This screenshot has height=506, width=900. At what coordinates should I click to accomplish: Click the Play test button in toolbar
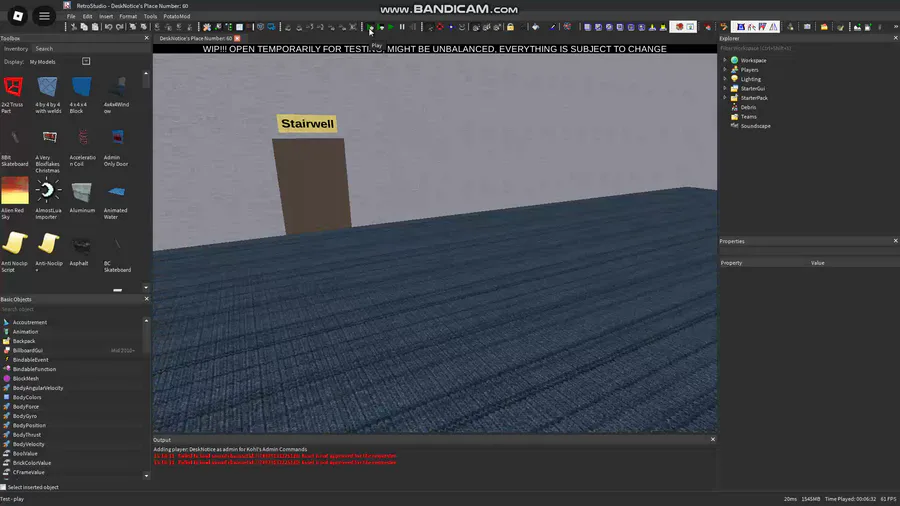pos(371,27)
